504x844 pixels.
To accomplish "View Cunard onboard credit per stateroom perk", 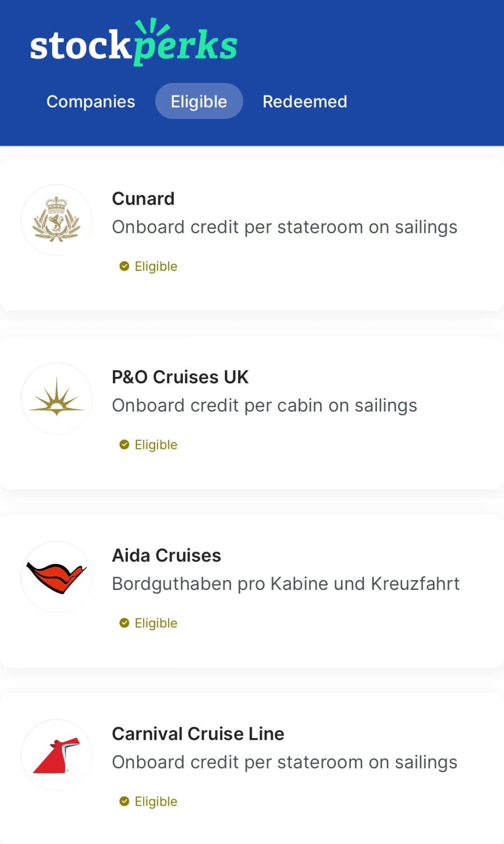I will click(x=285, y=227).
